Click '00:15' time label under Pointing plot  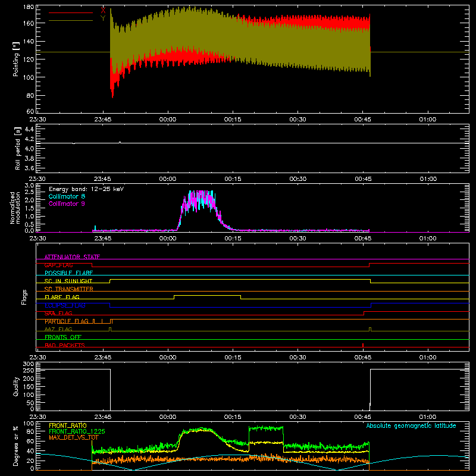click(233, 120)
